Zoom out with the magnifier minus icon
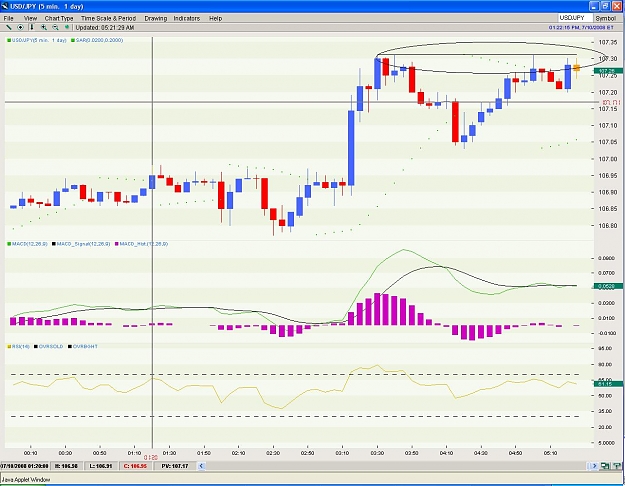Viewport: 625px width, 486px height. pos(55,28)
